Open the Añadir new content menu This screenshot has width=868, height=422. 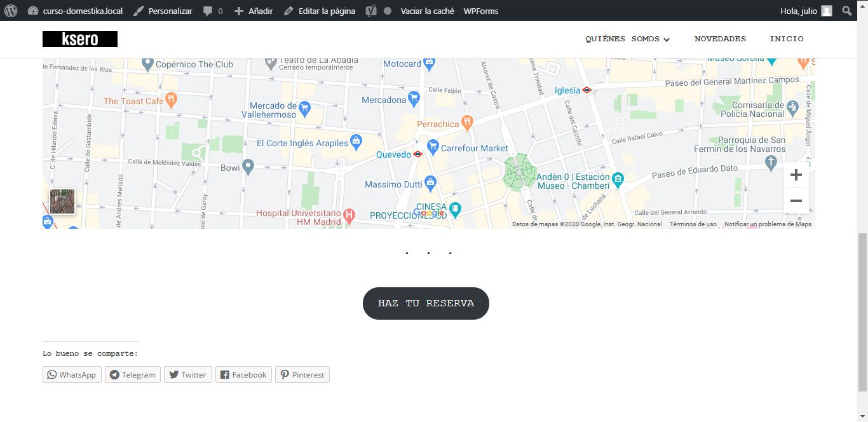254,11
